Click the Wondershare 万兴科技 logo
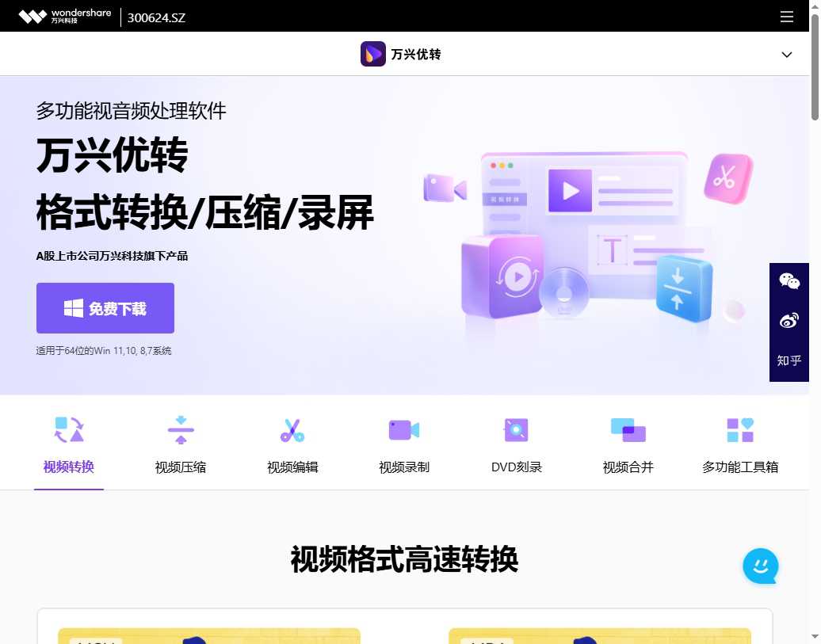Image resolution: width=821 pixels, height=644 pixels. (63, 16)
